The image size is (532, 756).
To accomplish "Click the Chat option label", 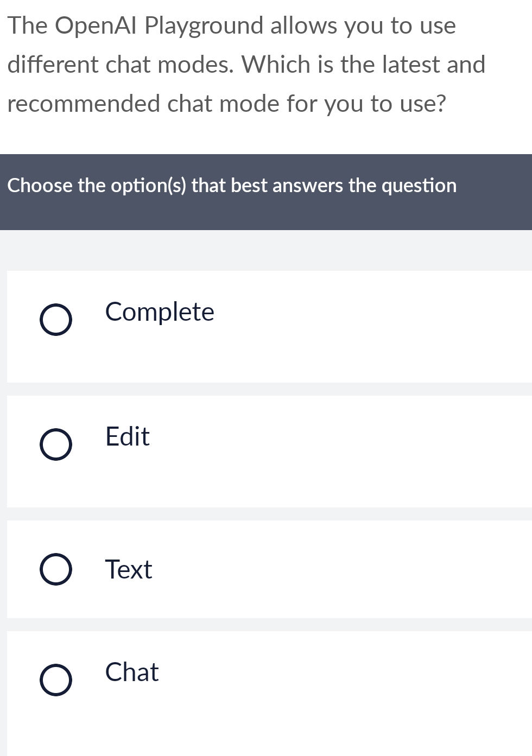I will 131,673.
